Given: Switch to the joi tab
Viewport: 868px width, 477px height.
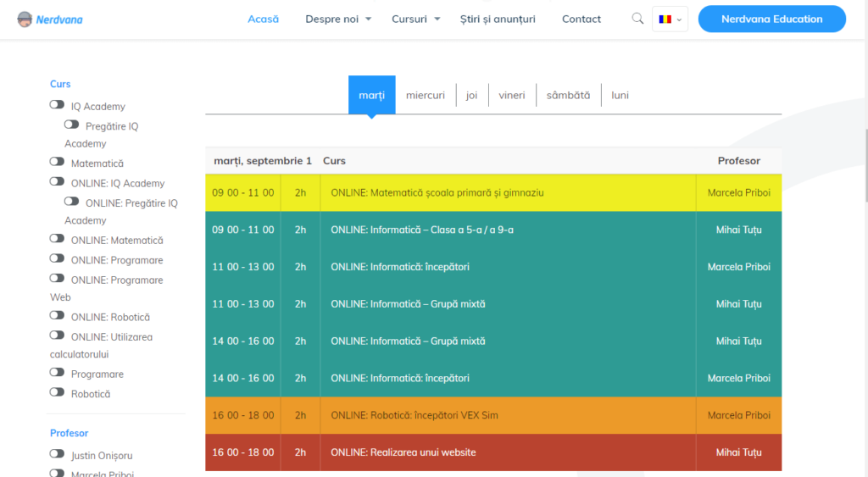Looking at the screenshot, I should tap(471, 95).
